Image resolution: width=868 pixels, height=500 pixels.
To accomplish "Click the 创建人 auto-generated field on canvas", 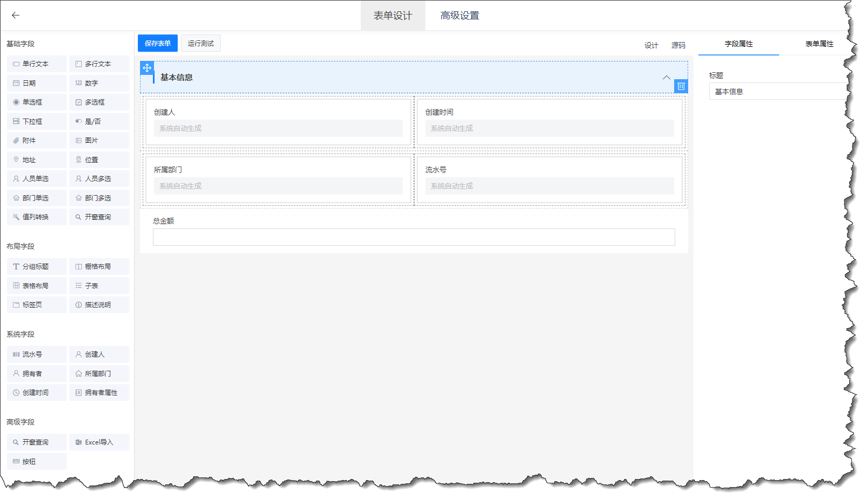I will click(278, 128).
